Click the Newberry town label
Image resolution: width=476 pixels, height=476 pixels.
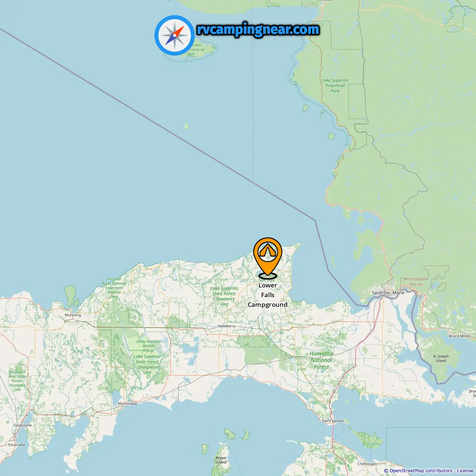pyautogui.click(x=227, y=326)
